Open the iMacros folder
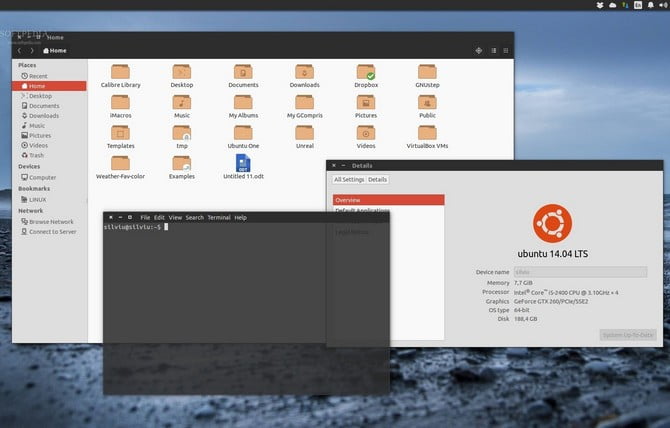670x428 pixels. [120, 103]
